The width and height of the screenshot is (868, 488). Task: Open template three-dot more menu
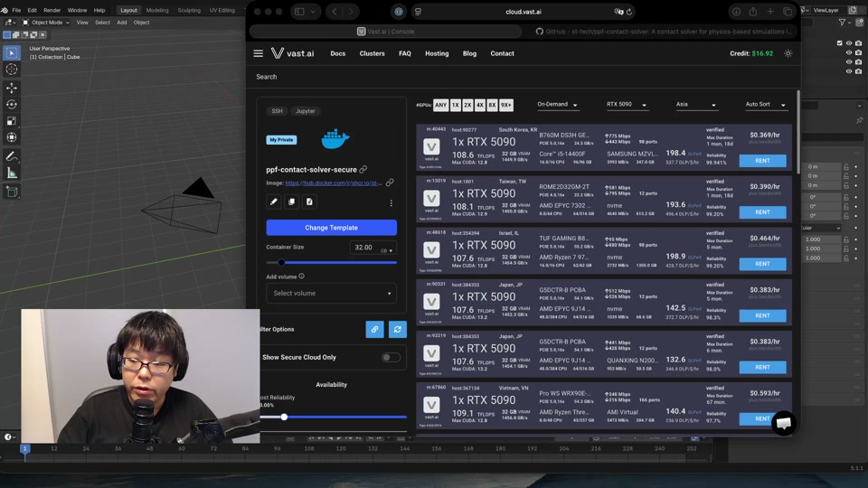[x=391, y=203]
